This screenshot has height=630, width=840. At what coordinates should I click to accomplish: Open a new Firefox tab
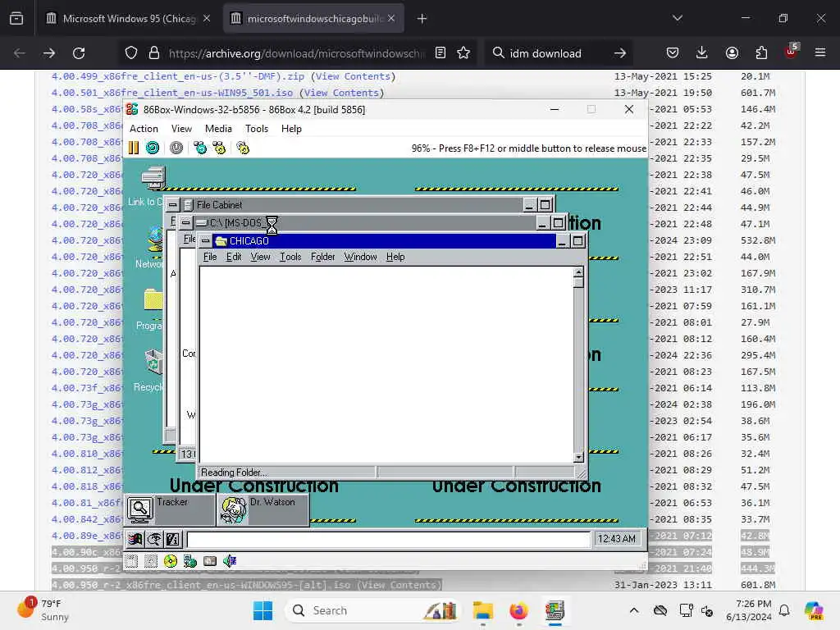pos(422,19)
